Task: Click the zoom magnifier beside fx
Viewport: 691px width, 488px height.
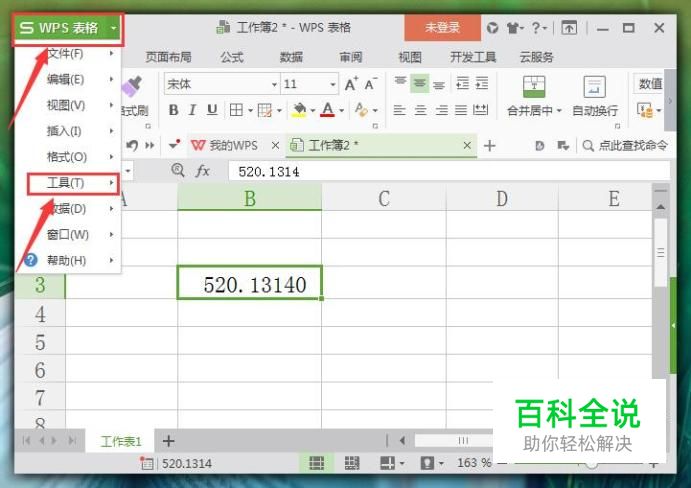Action: click(x=178, y=170)
